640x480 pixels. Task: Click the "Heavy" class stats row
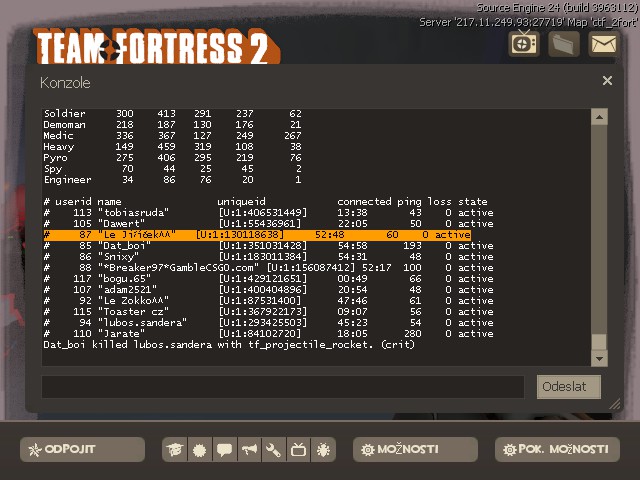click(x=173, y=147)
